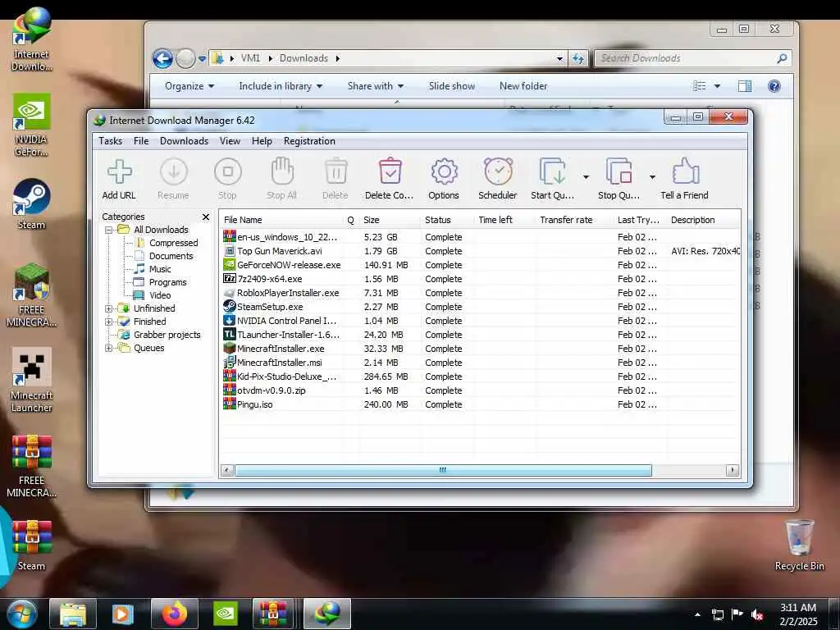The height and width of the screenshot is (630, 840).
Task: Select the MinecraftInstaller.msi row
Action: point(481,363)
